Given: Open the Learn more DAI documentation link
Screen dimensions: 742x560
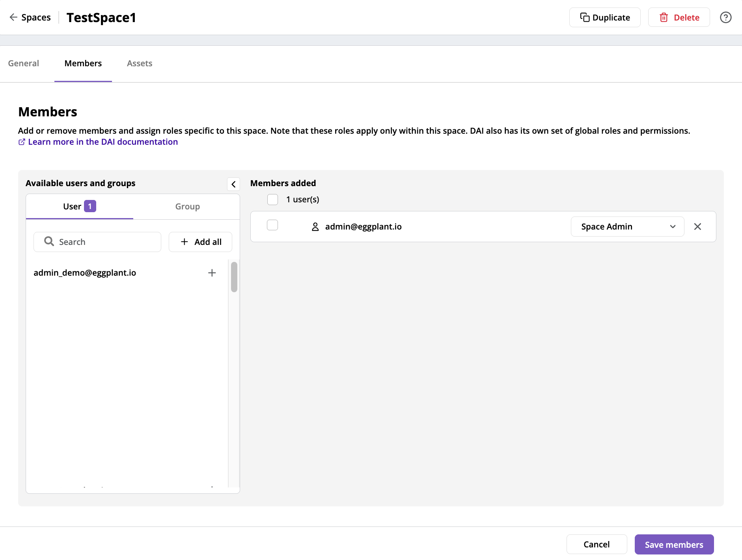Looking at the screenshot, I should click(x=103, y=142).
